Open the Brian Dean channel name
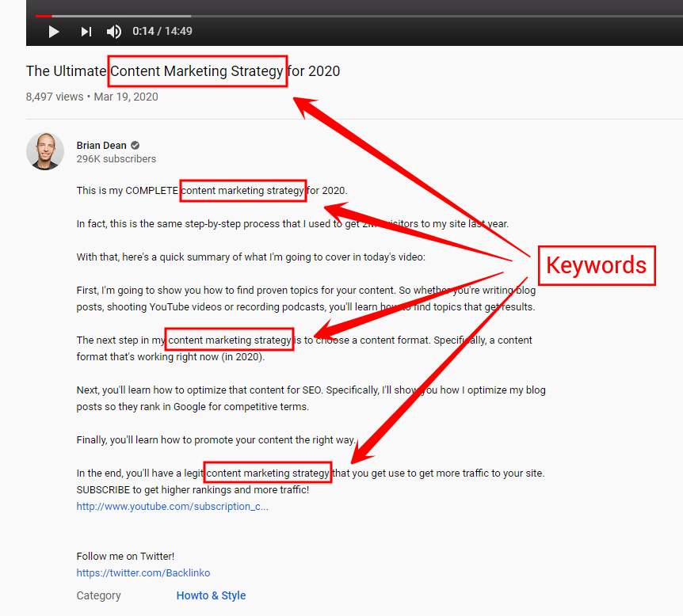683x616 pixels. click(x=101, y=145)
